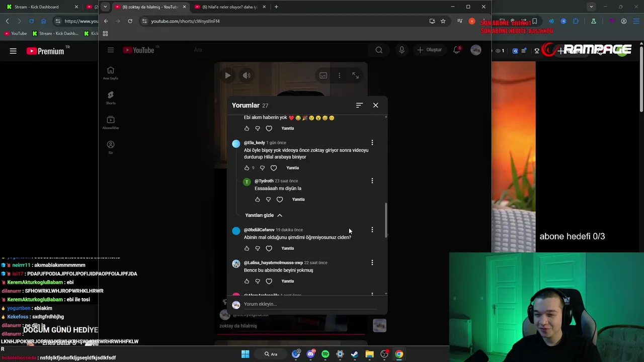Heart the 'Ebi akım haberin yok' comment
The height and width of the screenshot is (362, 644).
(269, 128)
